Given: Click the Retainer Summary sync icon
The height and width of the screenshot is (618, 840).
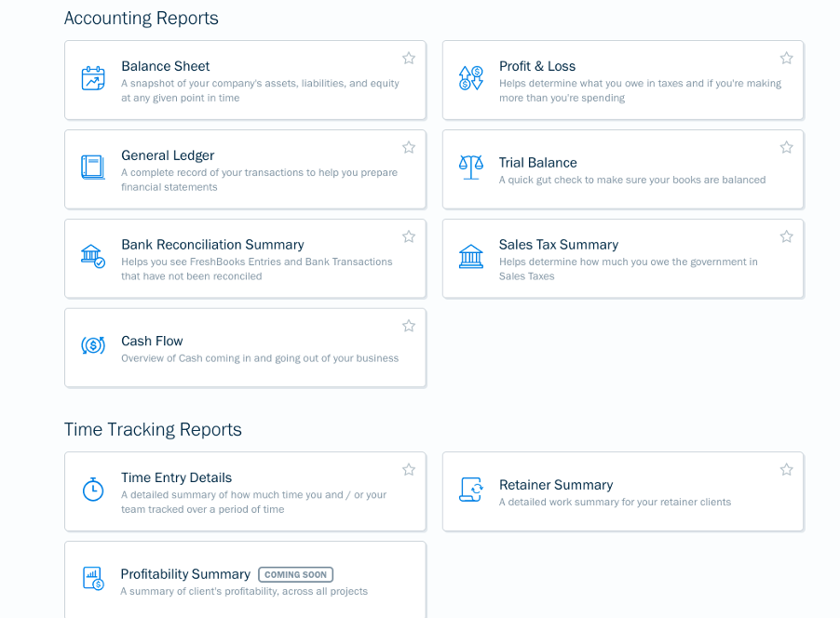Looking at the screenshot, I should (x=471, y=490).
